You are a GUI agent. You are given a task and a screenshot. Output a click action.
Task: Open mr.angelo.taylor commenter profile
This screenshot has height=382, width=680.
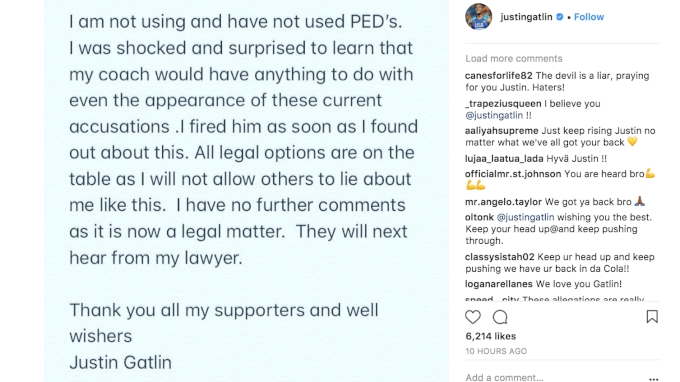point(503,202)
